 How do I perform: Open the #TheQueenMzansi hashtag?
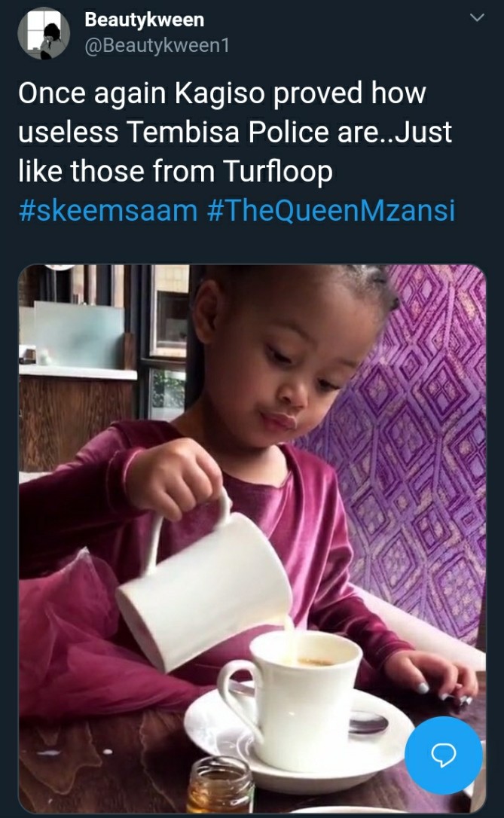tap(331, 211)
